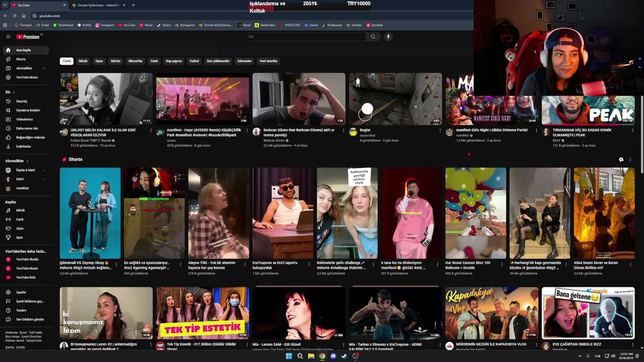The height and width of the screenshot is (362, 644).
Task: Open more options for manifest Girls Night video
Action: [536, 131]
